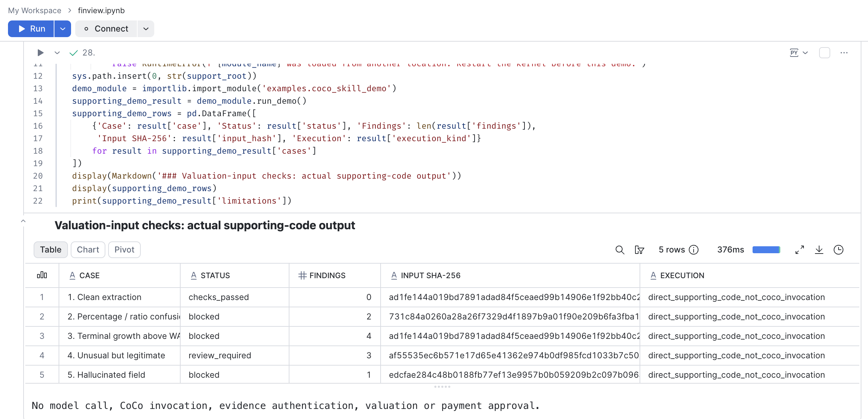Open the PY language selector dropdown
Viewport: 868px width, 419px height.
click(799, 53)
